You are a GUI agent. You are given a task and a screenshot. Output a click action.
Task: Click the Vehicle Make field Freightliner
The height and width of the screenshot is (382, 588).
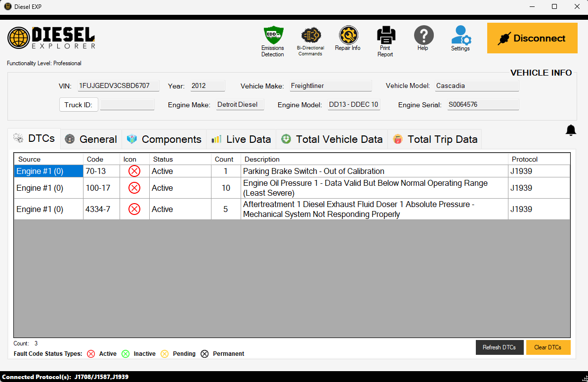coord(331,86)
